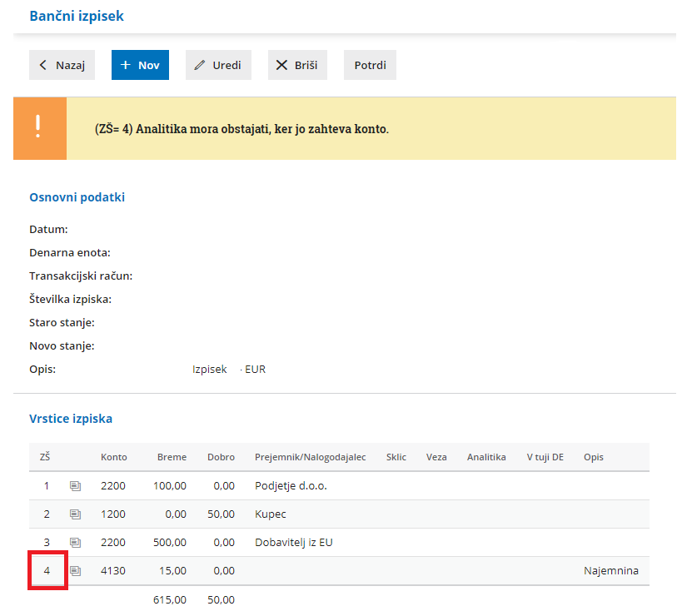687x616 pixels.
Task: Click the Veza column header
Action: click(436, 457)
